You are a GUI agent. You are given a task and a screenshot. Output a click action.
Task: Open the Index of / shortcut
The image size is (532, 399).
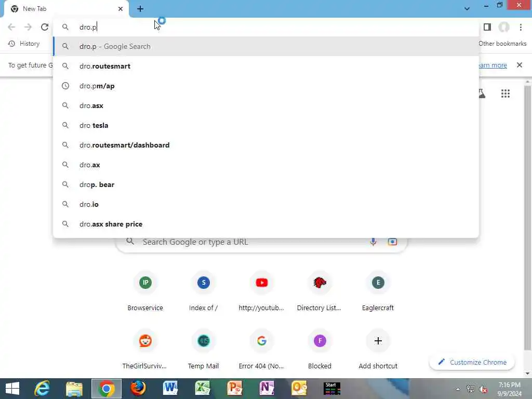[203, 292]
